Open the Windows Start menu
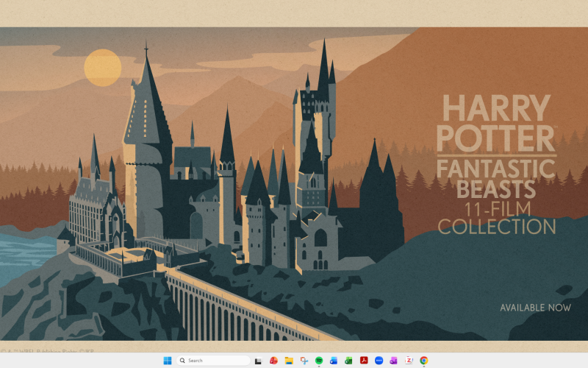The height and width of the screenshot is (368, 588). point(168,361)
